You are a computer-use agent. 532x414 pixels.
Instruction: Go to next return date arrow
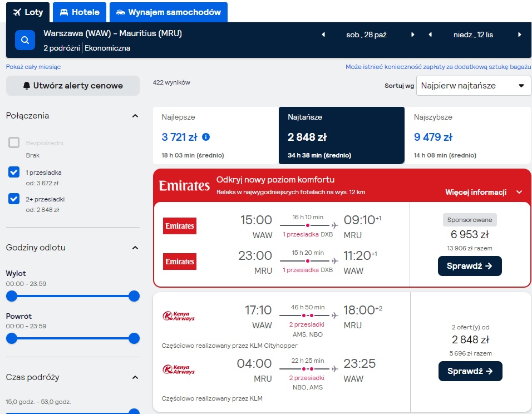click(519, 34)
